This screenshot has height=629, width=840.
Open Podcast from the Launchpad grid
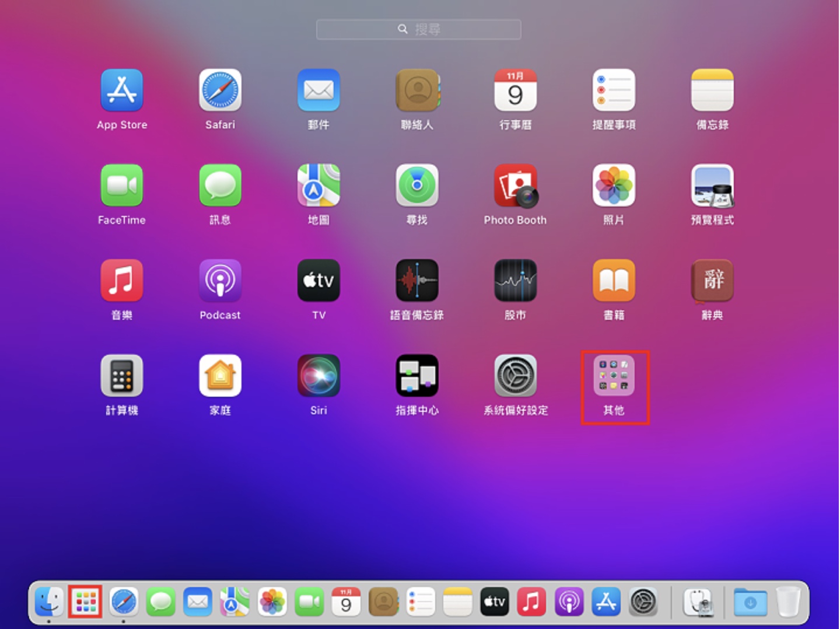[220, 281]
